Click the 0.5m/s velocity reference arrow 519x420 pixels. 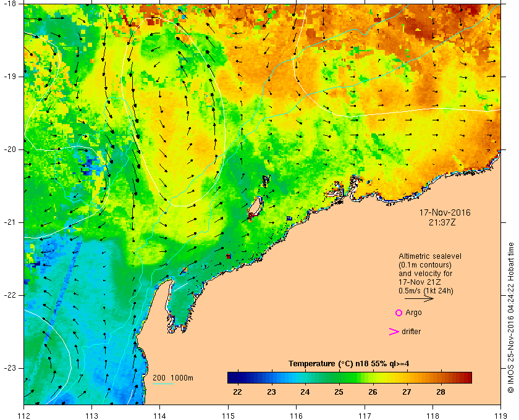(x=419, y=298)
